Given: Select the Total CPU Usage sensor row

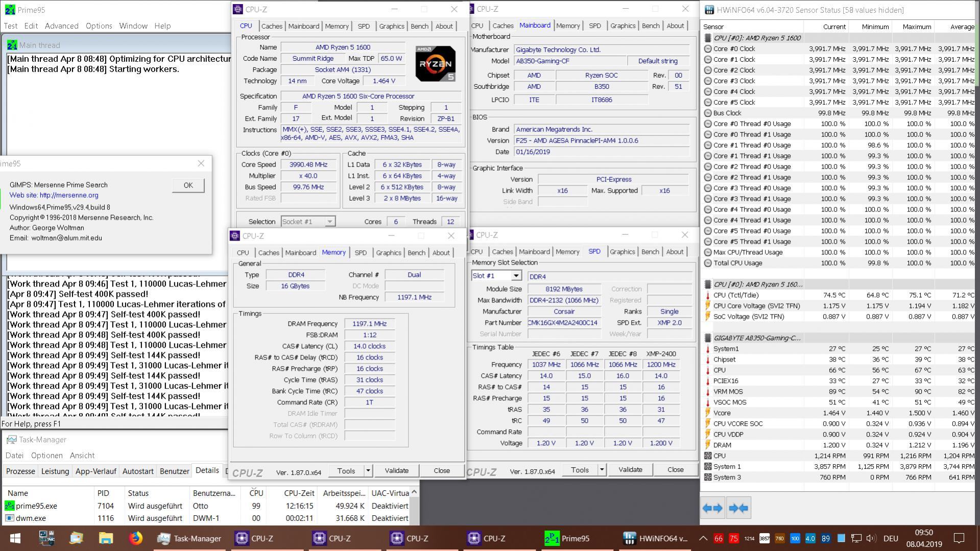Looking at the screenshot, I should [x=839, y=263].
